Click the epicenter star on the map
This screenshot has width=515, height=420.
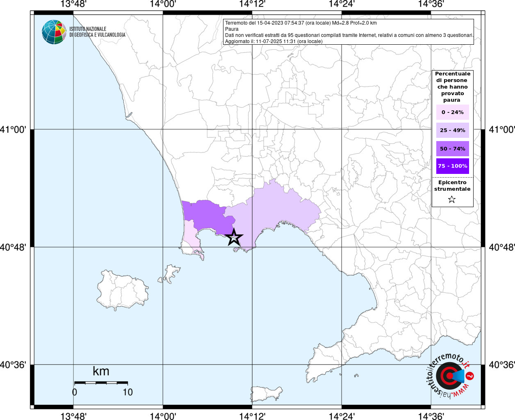point(234,237)
